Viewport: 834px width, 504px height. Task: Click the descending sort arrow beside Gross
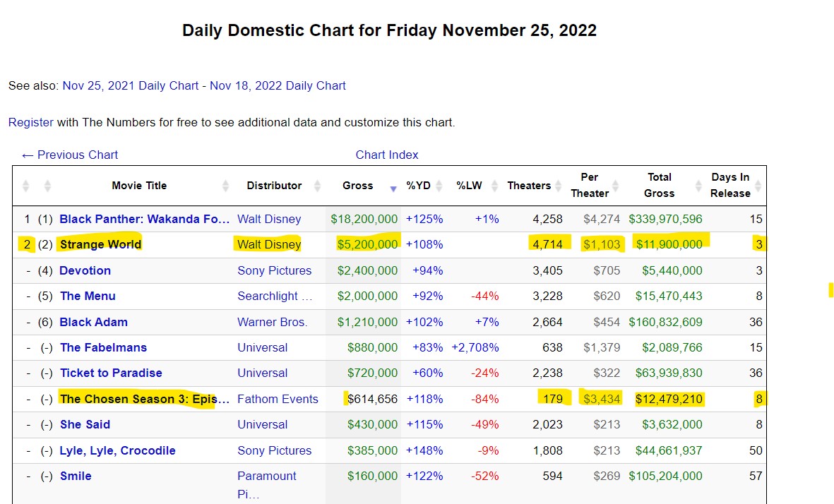(393, 188)
